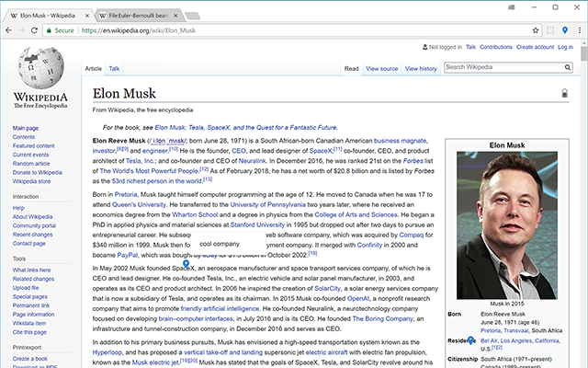Open the Wikidata item link

pyautogui.click(x=29, y=323)
